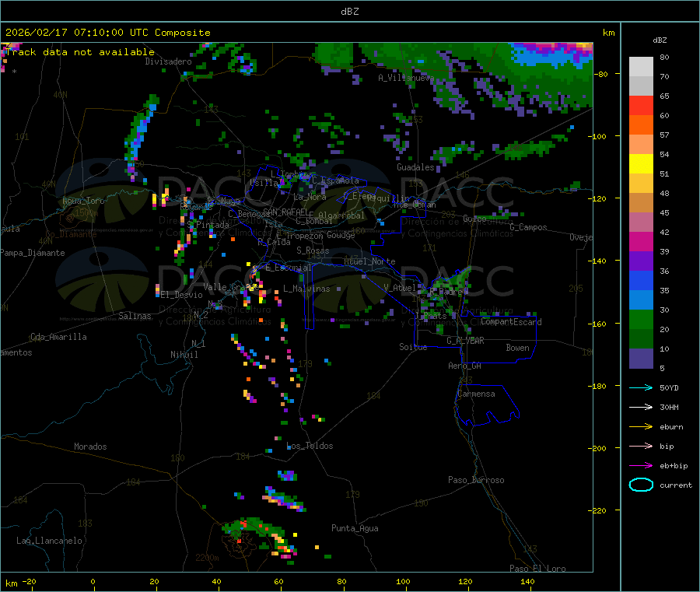This screenshot has width=700, height=592.
Task: Click the pink bip arrow legend icon
Action: click(641, 446)
